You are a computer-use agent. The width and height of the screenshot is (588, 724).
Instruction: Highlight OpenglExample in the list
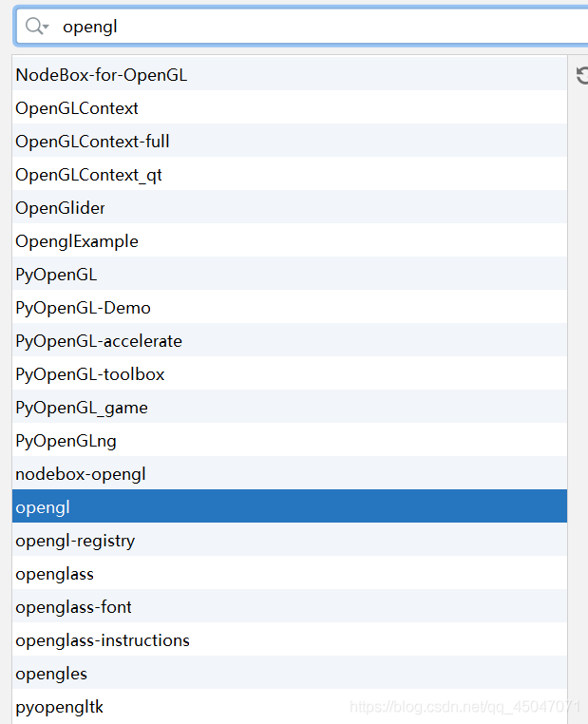point(77,241)
